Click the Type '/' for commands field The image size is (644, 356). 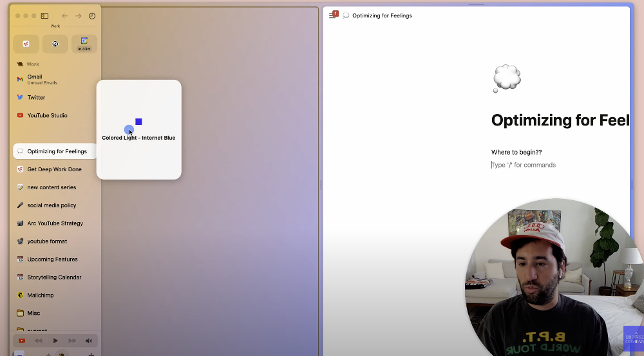tap(524, 165)
